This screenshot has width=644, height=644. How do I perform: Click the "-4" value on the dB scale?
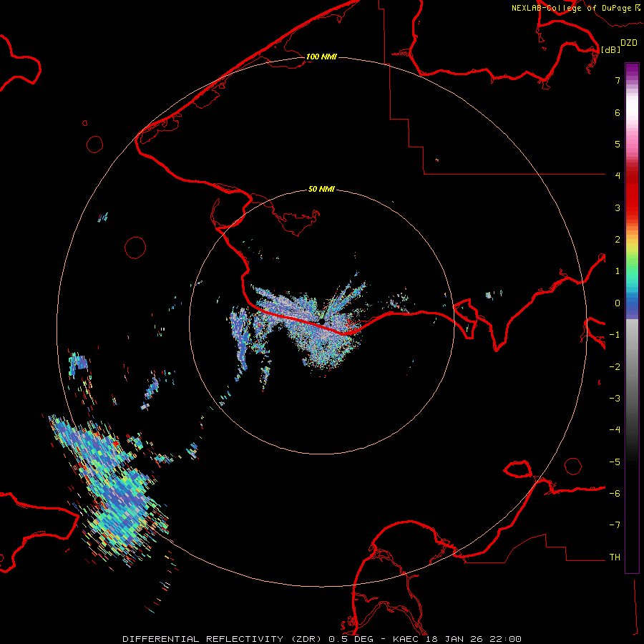615,430
